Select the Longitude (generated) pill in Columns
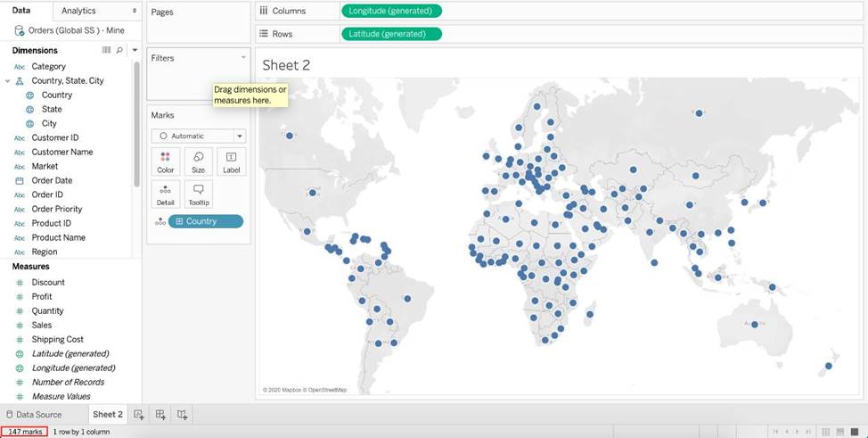Image resolution: width=868 pixels, height=438 pixels. (390, 11)
